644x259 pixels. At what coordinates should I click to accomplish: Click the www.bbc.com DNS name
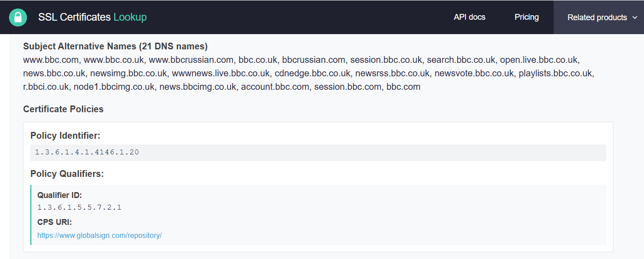click(51, 60)
